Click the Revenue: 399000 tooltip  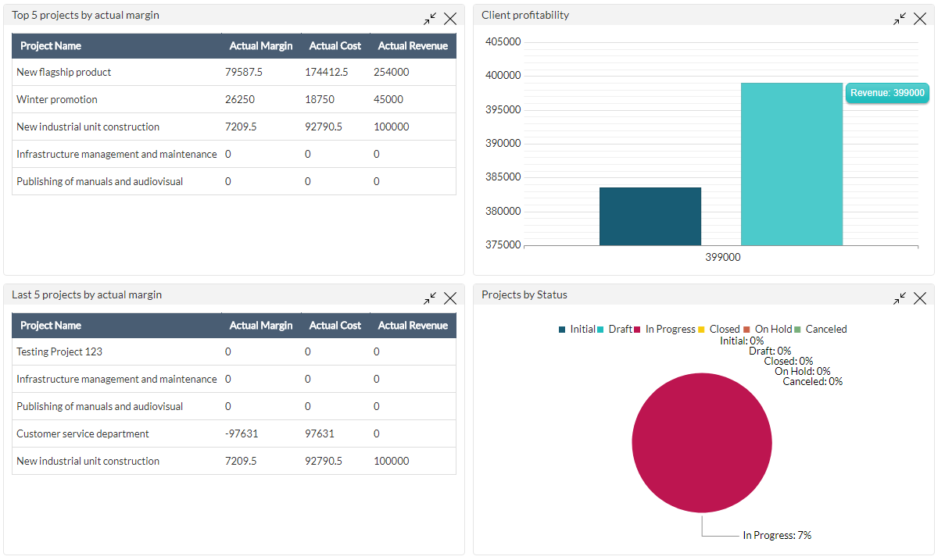coord(887,92)
